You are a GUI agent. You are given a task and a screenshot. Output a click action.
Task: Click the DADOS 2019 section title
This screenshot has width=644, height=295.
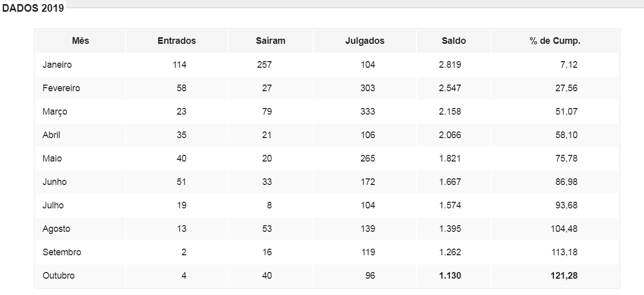coord(34,9)
